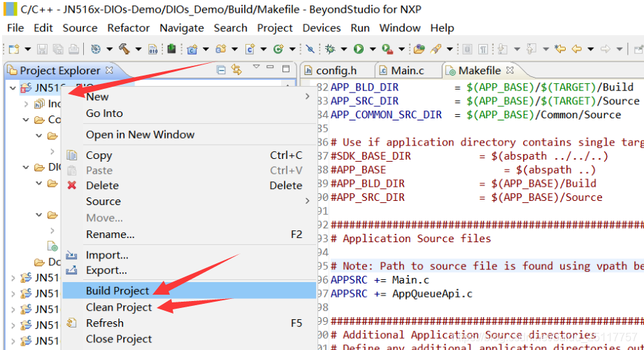This screenshot has height=350, width=644.
Task: Select Copy in the context menu
Action: pos(189,155)
